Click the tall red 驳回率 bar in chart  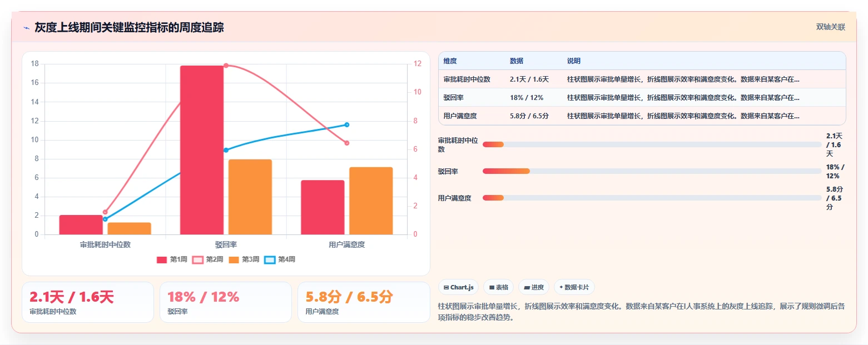point(202,150)
